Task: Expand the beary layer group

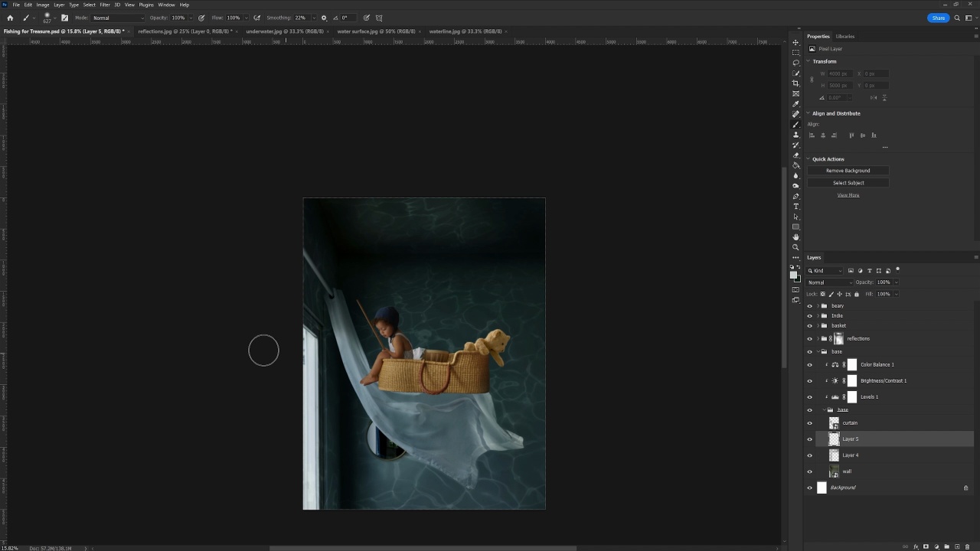Action: pos(818,306)
